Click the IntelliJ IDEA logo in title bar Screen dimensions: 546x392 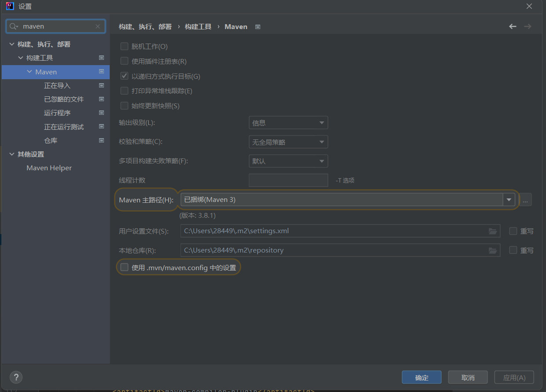click(10, 6)
